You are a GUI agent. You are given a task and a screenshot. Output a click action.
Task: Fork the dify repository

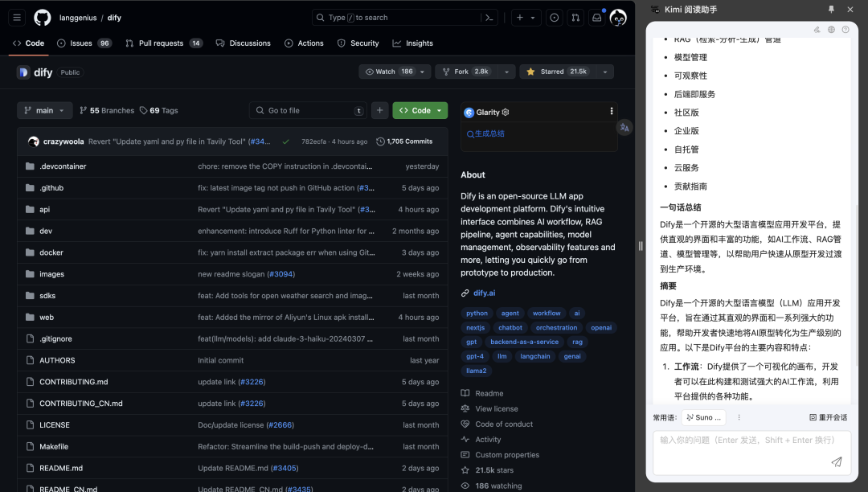click(465, 72)
